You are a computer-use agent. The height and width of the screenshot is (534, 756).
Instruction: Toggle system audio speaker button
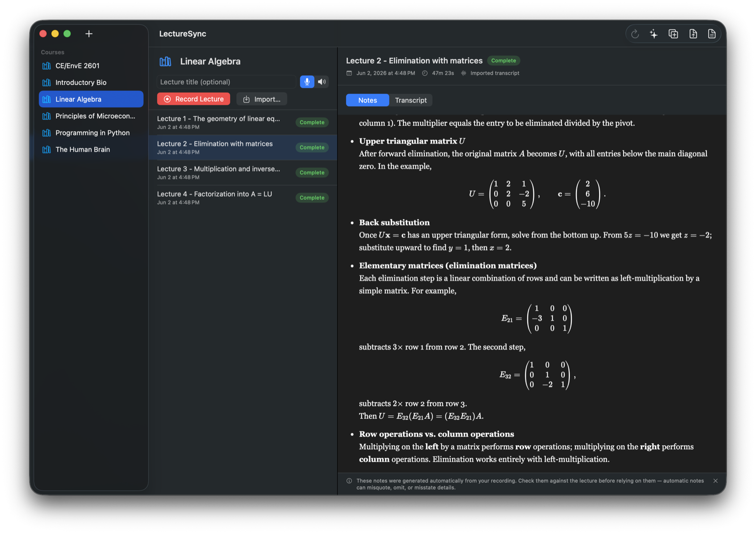[322, 82]
